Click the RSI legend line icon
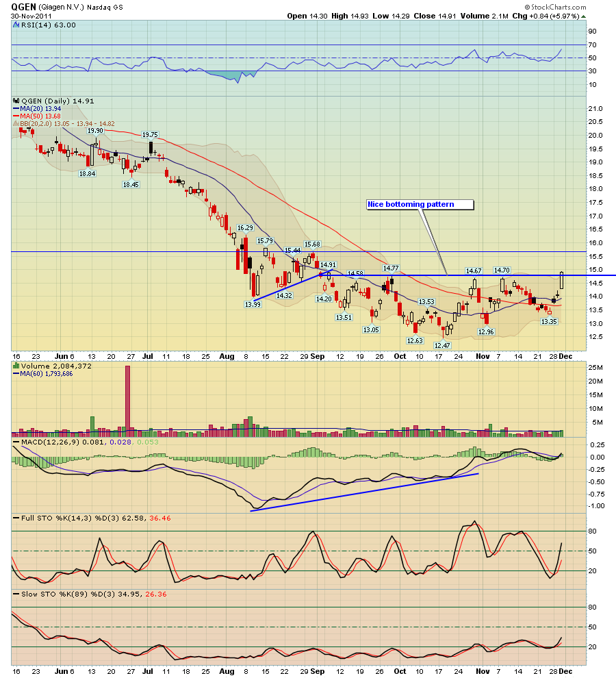 [x=16, y=25]
